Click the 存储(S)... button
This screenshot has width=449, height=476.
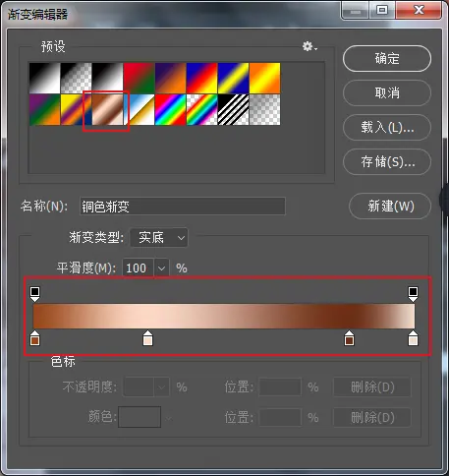pos(387,161)
